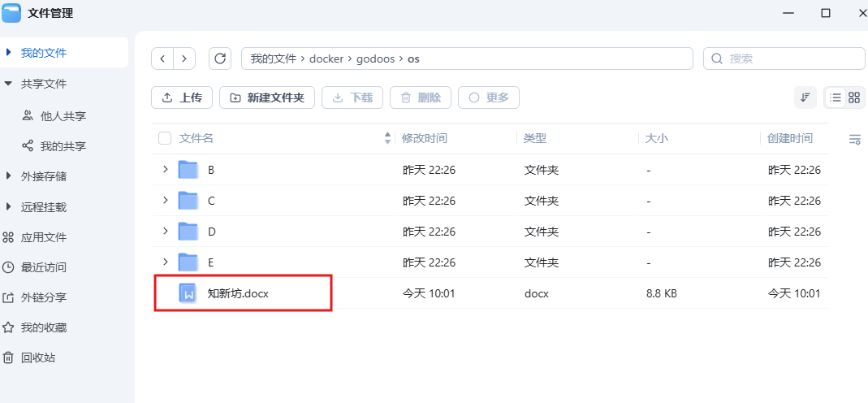The image size is (868, 403).
Task: Open column settings icon in header
Action: pos(854,139)
